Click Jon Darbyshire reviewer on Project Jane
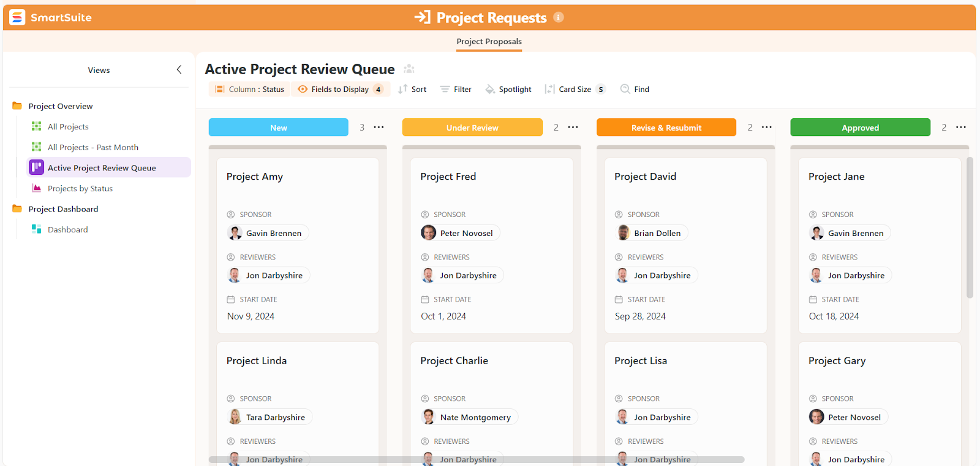980x466 pixels. pyautogui.click(x=850, y=275)
